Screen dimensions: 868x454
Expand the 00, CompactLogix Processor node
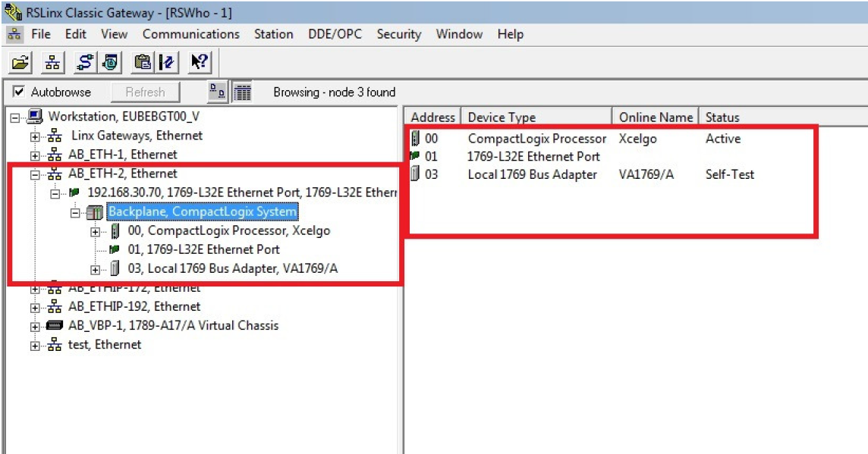click(x=95, y=232)
